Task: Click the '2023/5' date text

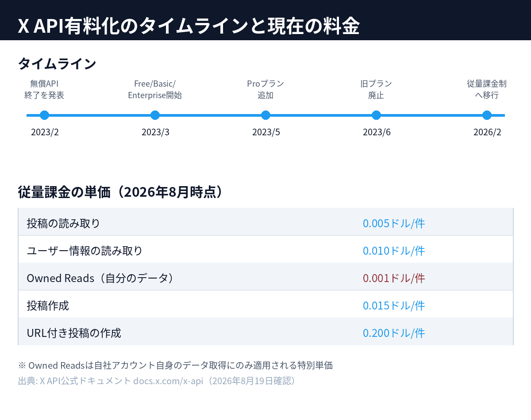Action: click(266, 132)
